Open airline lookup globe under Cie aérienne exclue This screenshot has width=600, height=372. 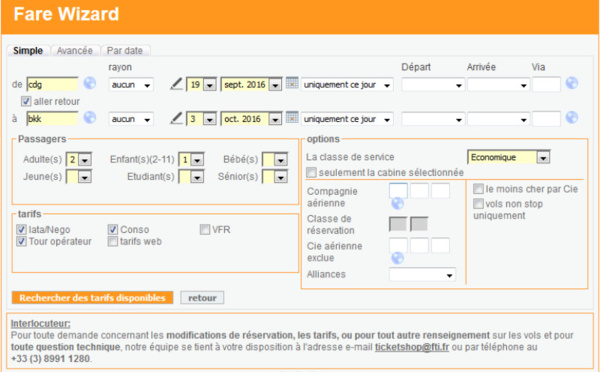coord(398,258)
